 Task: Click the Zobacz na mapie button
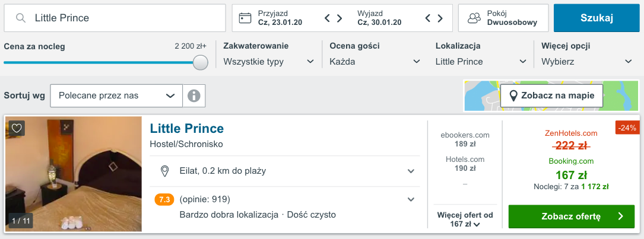click(x=551, y=95)
